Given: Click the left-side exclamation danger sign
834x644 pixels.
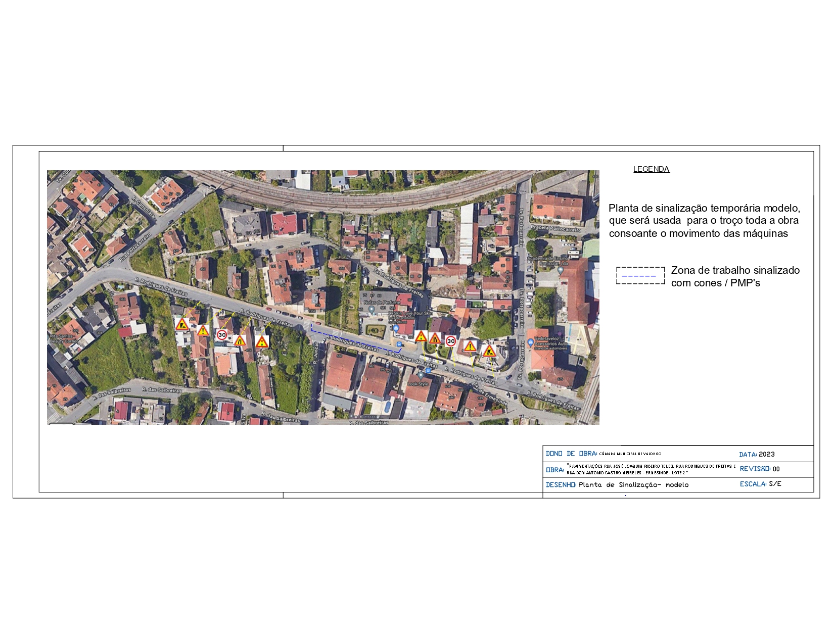Looking at the screenshot, I should pos(203,331).
